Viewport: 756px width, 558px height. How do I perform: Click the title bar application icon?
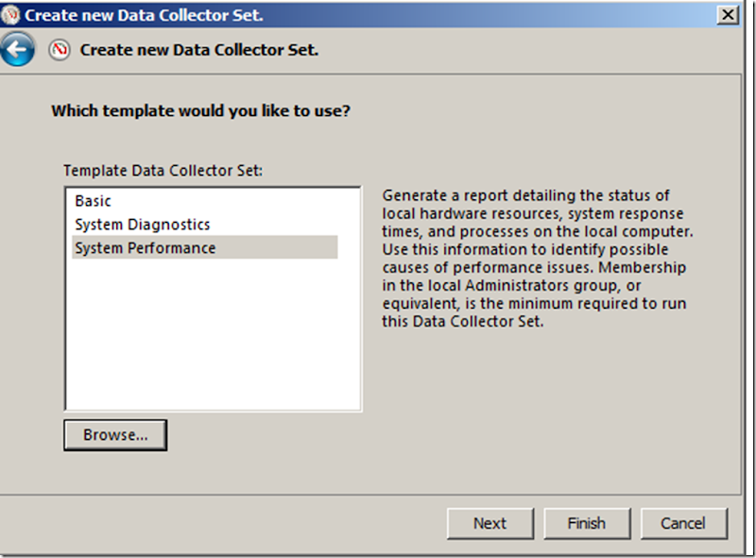point(11,15)
